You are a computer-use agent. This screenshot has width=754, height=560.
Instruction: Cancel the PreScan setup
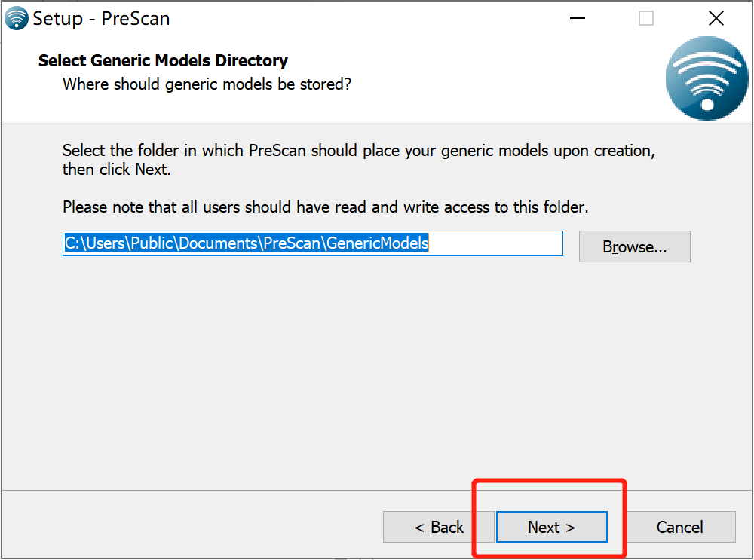click(x=679, y=527)
